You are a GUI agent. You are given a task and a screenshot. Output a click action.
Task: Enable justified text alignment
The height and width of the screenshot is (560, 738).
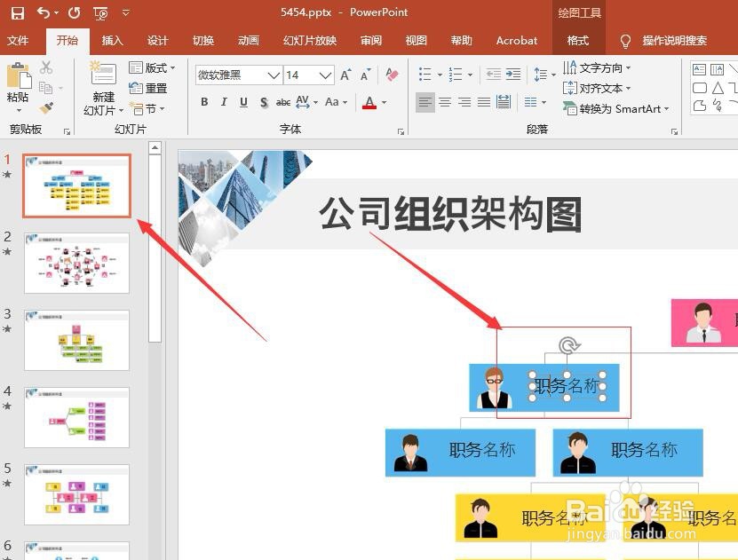[x=484, y=101]
